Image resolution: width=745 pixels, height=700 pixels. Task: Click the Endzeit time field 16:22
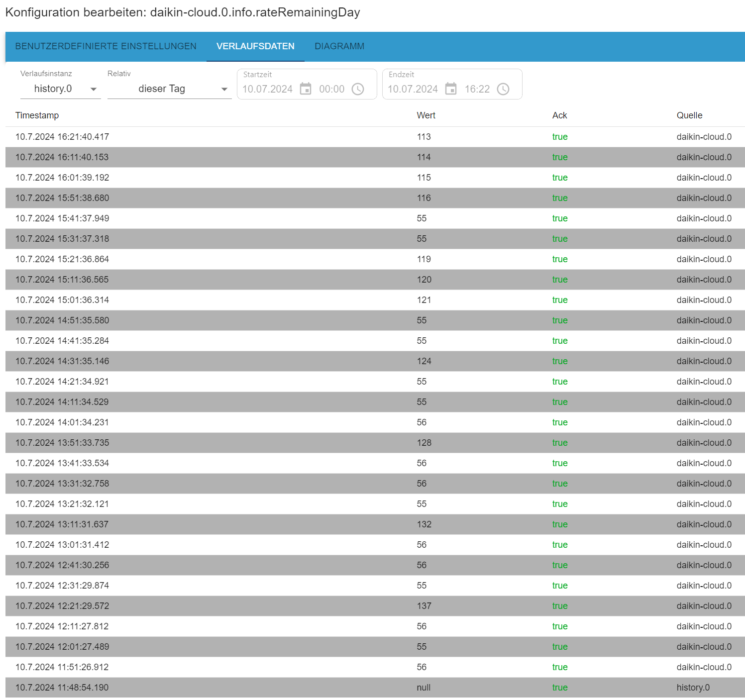[477, 89]
